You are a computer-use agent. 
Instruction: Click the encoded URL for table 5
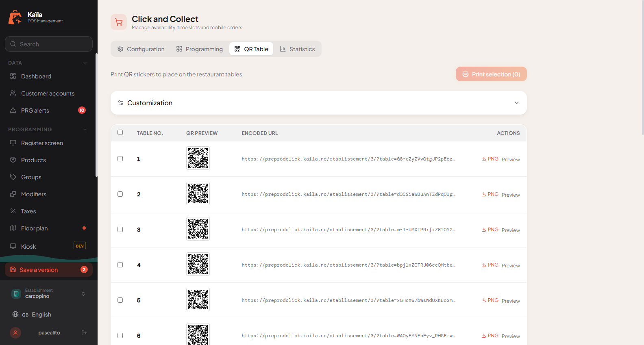pos(348,300)
